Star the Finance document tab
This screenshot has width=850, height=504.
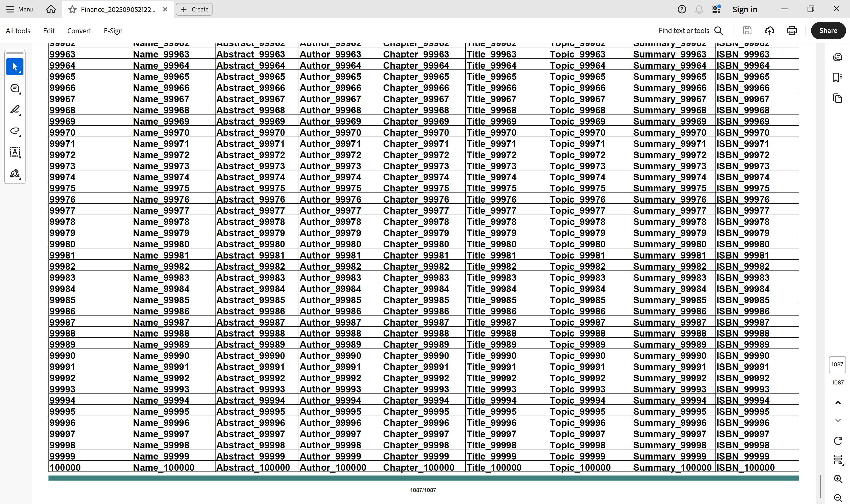(72, 9)
